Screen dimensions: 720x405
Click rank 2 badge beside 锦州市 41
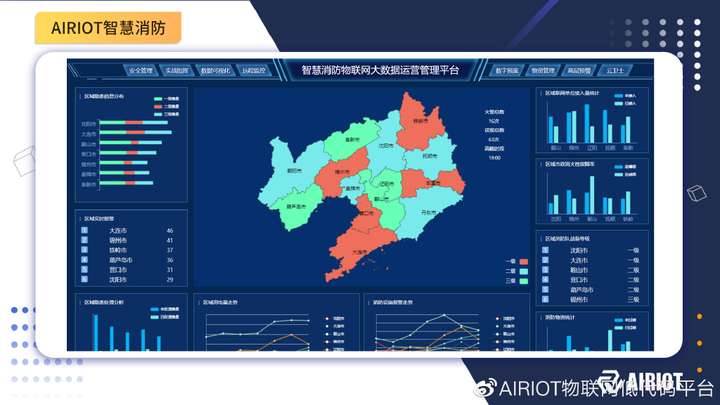(x=84, y=240)
